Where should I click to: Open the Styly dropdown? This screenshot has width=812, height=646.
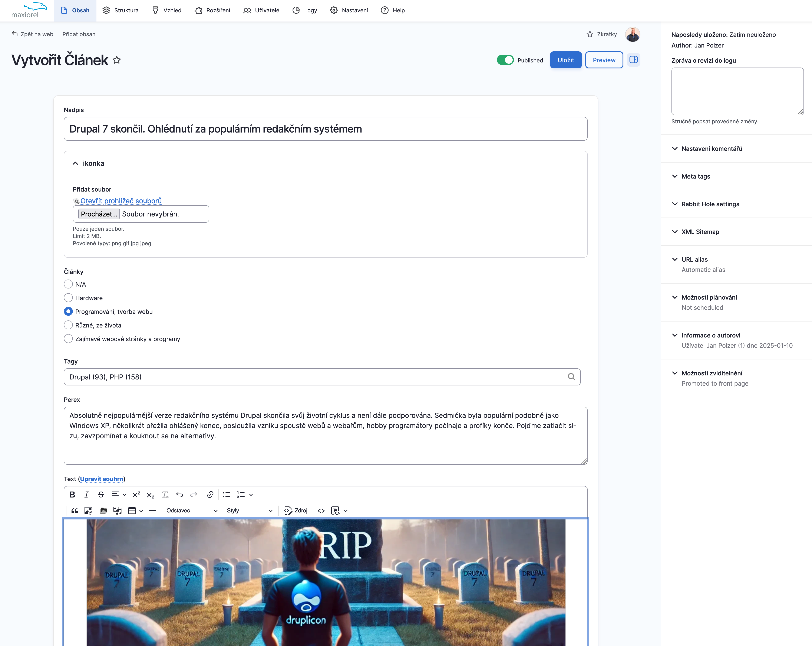click(249, 511)
